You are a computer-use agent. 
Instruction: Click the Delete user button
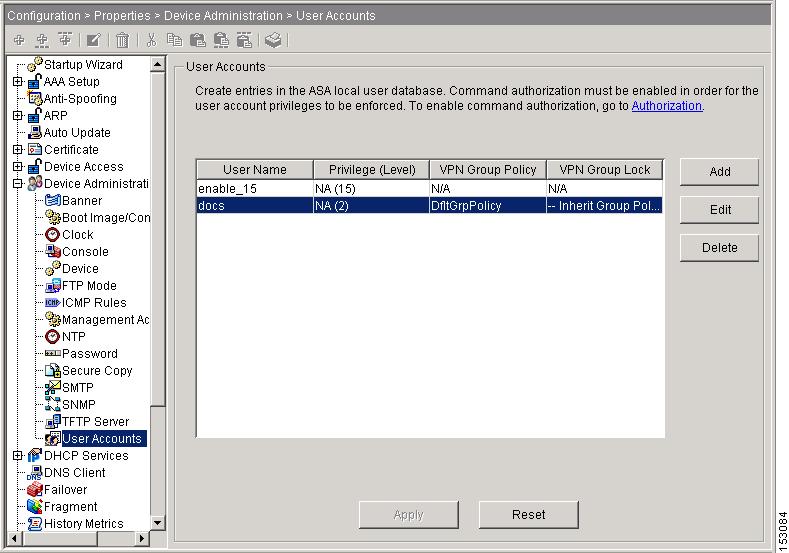pos(719,248)
